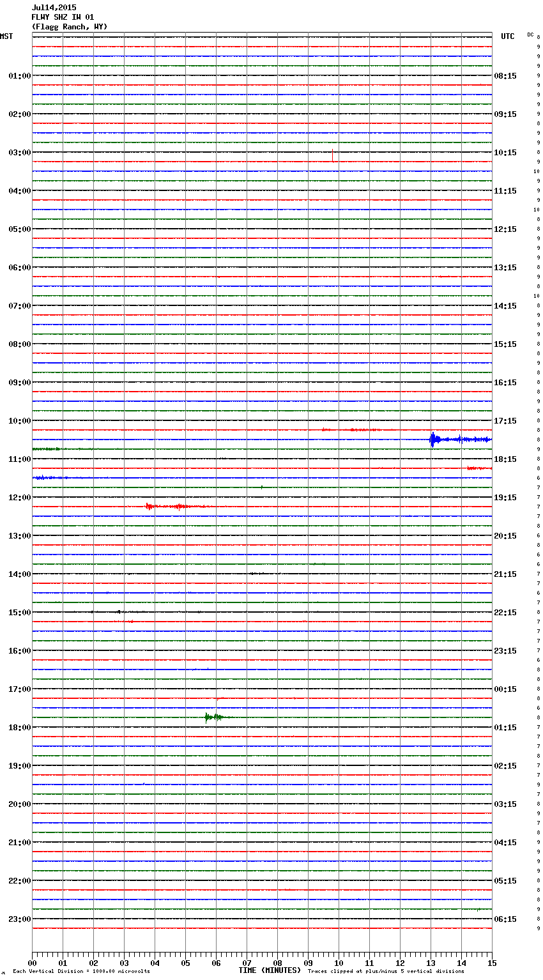This screenshot has width=543, height=980.
Task: Click the 10 tick on minute axis
Action: 339,963
